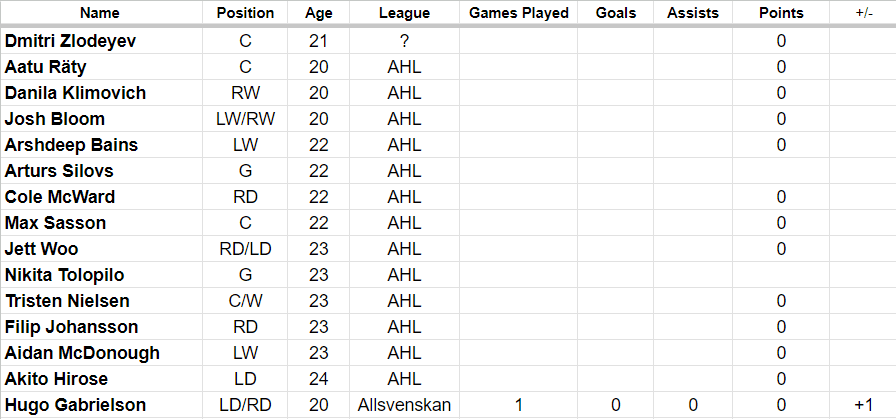This screenshot has width=896, height=419.
Task: Click the Age column header
Action: pos(319,13)
